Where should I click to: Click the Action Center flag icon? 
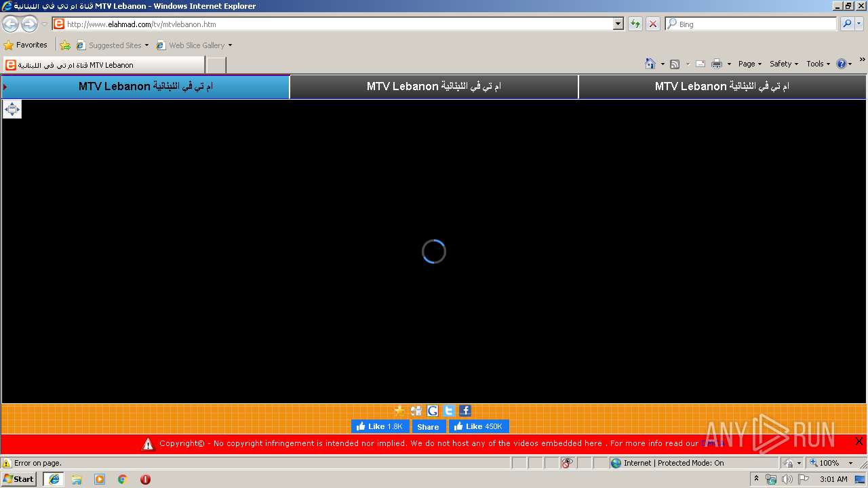(804, 479)
